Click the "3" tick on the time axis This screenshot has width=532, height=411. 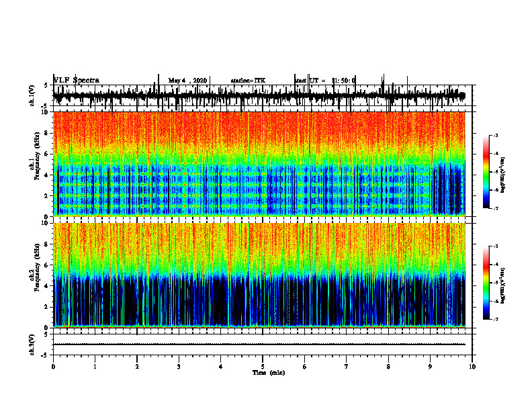(179, 367)
